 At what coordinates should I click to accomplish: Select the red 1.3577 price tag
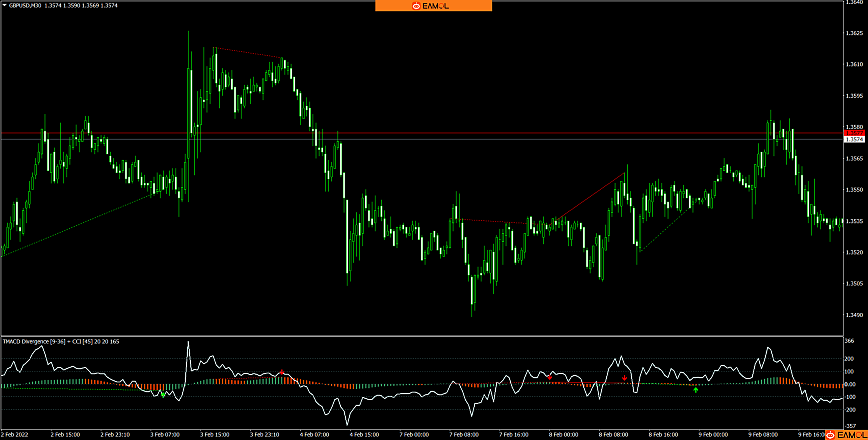click(x=854, y=133)
